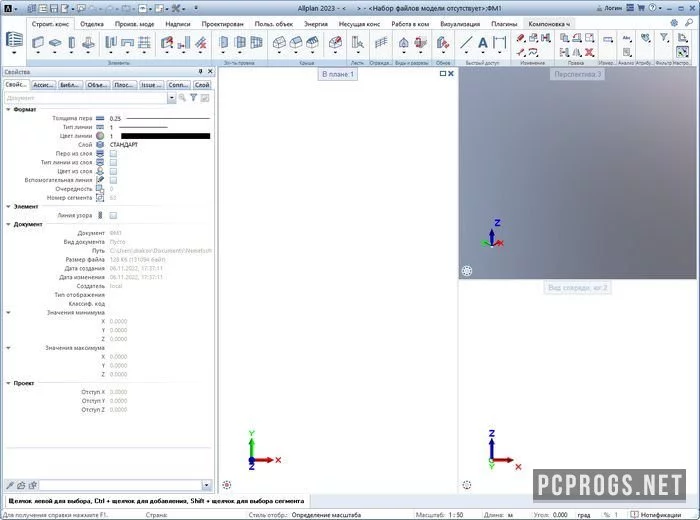Click the bottom command input field
Viewport: 700px width, 520px height.
(121, 485)
